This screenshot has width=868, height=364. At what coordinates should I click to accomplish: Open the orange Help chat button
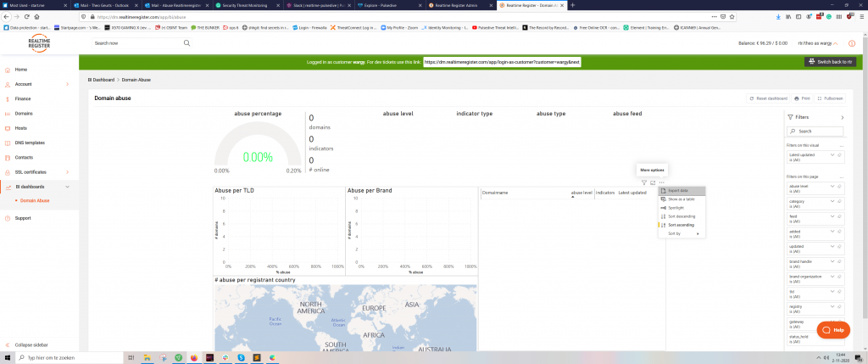[833, 330]
